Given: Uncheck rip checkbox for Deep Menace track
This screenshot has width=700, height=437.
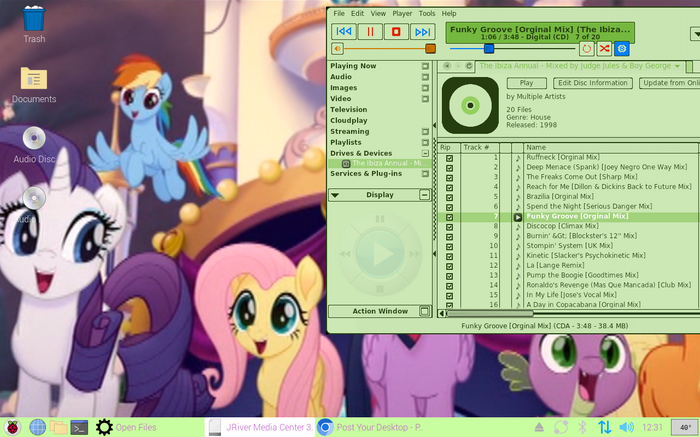Looking at the screenshot, I should [x=450, y=168].
